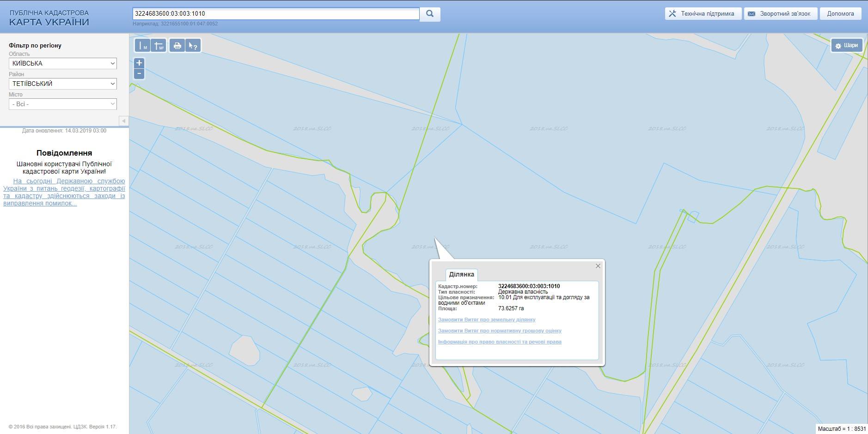Image resolution: width=868 pixels, height=434 pixels.
Task: Expand the Місто dropdown
Action: [63, 104]
